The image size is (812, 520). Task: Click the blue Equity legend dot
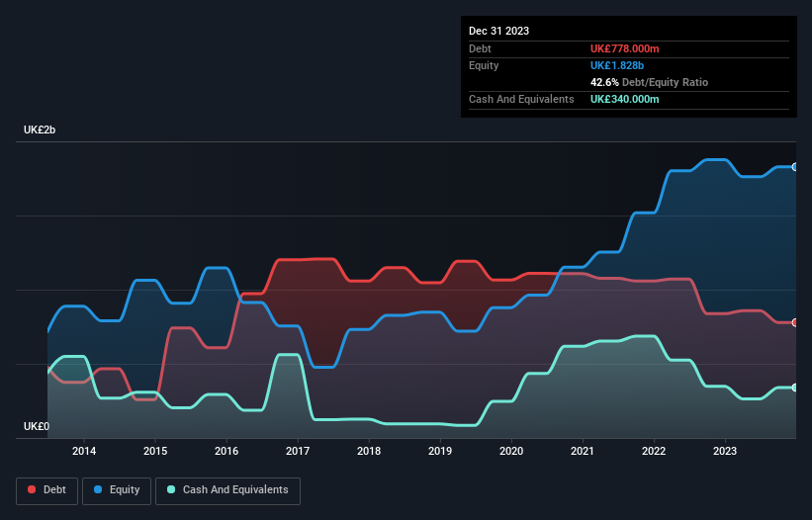click(98, 489)
